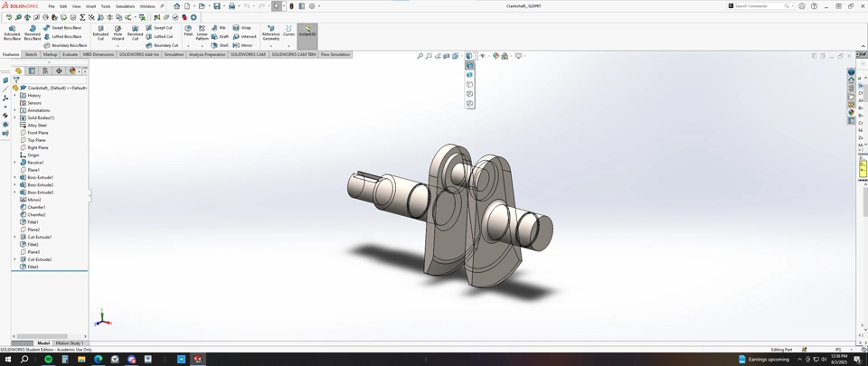868x366 pixels.
Task: Open the Options gear icon
Action: [312, 6]
